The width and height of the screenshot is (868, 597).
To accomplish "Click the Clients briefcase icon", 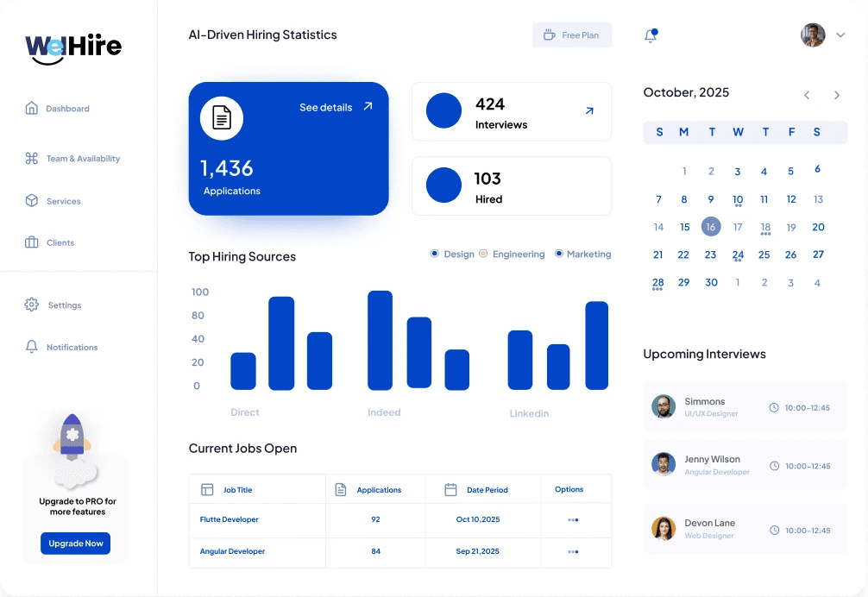I will pos(32,242).
